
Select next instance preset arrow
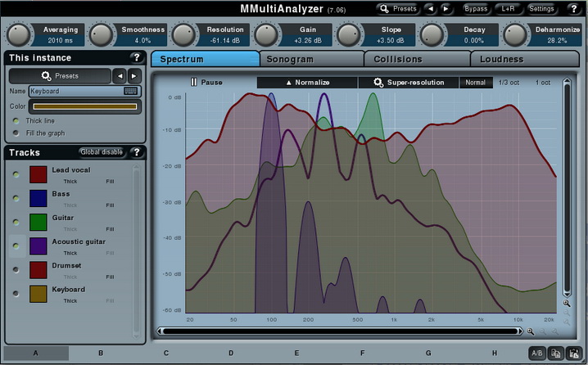[x=134, y=76]
